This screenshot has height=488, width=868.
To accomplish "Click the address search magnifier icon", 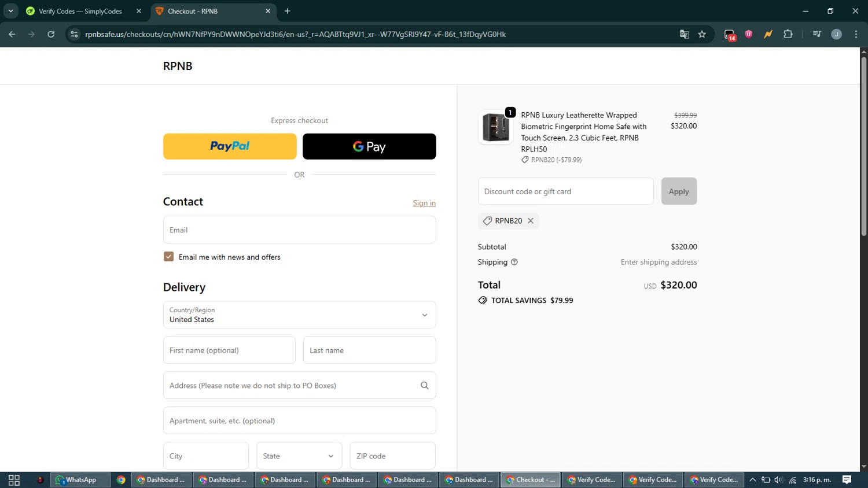I will click(x=425, y=386).
